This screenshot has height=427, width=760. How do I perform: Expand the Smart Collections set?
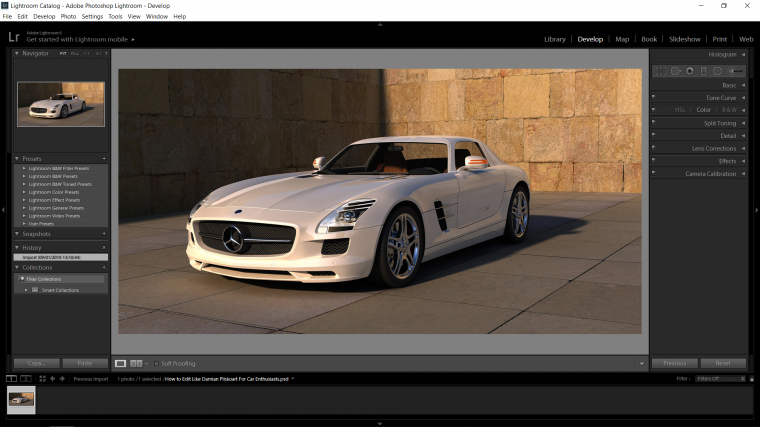tap(26, 290)
